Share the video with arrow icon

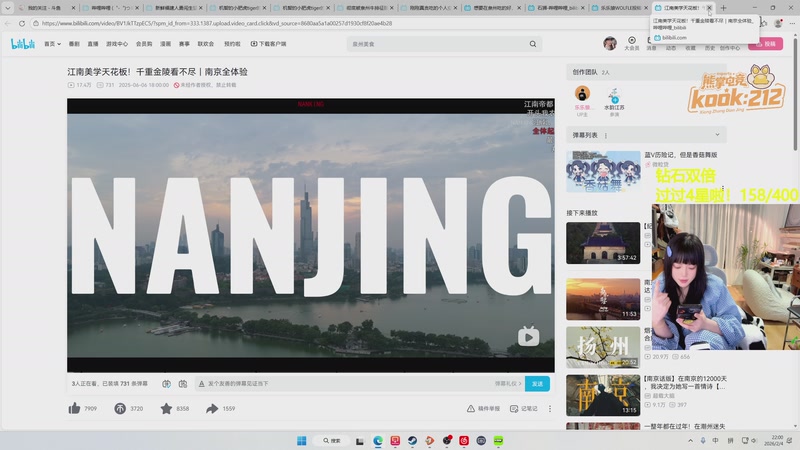(212, 408)
